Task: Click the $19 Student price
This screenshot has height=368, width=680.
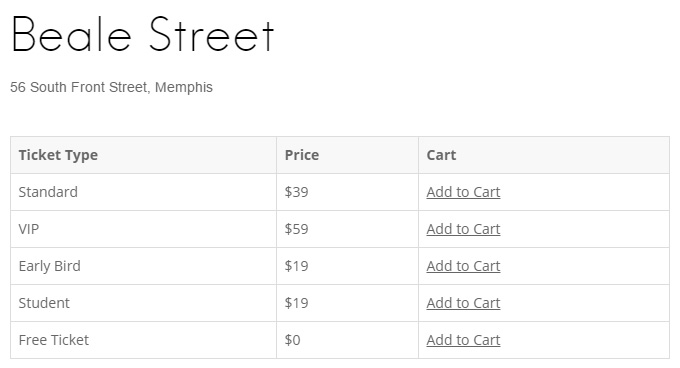Action: pyautogui.click(x=296, y=303)
